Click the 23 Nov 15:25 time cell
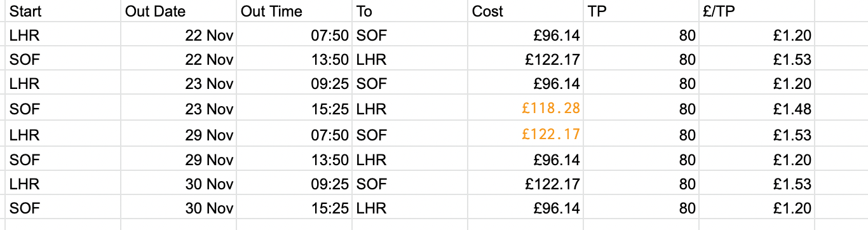Image resolution: width=868 pixels, height=230 pixels. point(294,109)
